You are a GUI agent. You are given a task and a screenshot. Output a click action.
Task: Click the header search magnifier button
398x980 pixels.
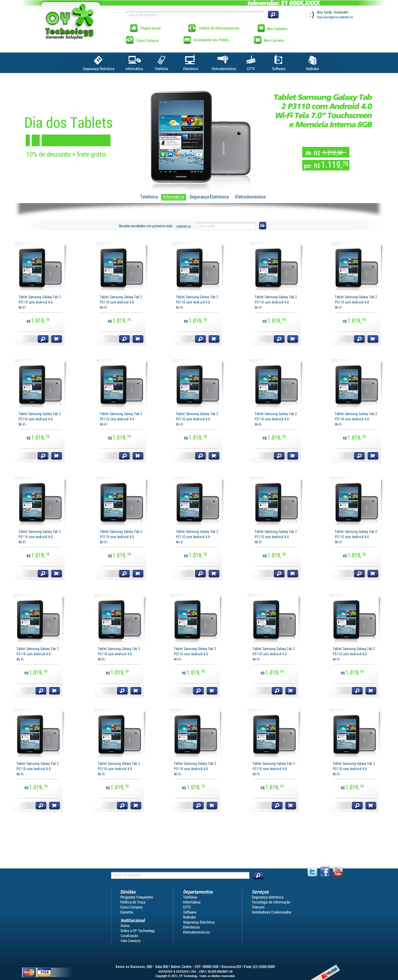[273, 15]
